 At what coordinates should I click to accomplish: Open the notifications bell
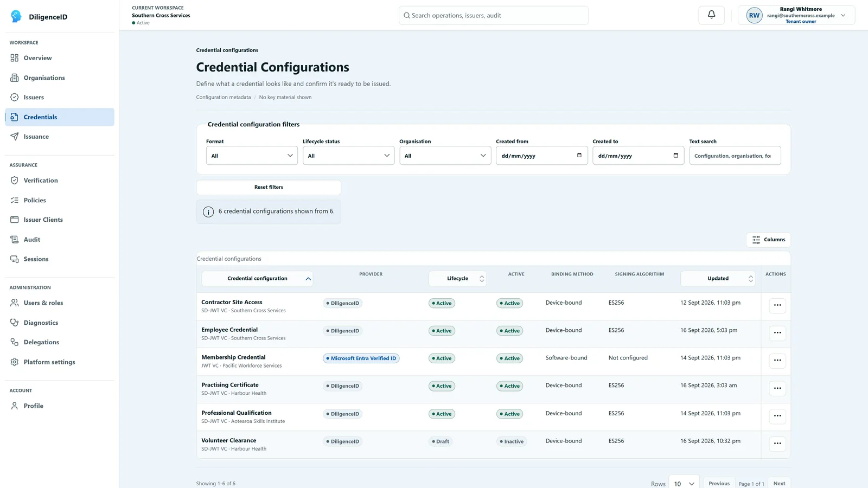tap(711, 15)
